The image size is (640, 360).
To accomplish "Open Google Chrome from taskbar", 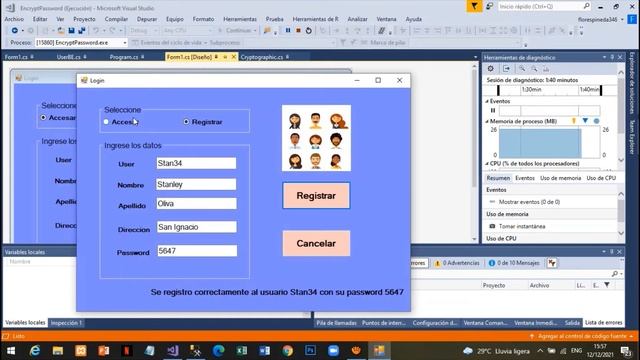I will [287, 351].
